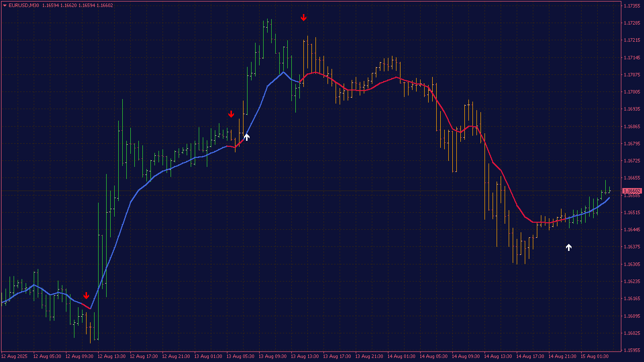Screen dimensions: 644x362
Task: Click the 14 Aug 09:30 time axis label
Action: (x=465, y=356)
